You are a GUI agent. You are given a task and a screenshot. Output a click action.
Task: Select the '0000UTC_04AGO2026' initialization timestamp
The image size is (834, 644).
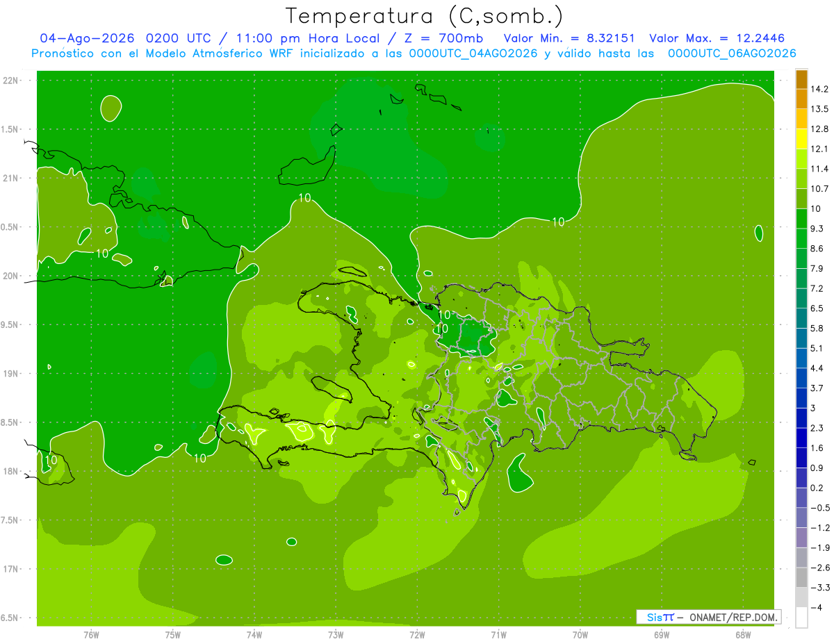pyautogui.click(x=473, y=53)
